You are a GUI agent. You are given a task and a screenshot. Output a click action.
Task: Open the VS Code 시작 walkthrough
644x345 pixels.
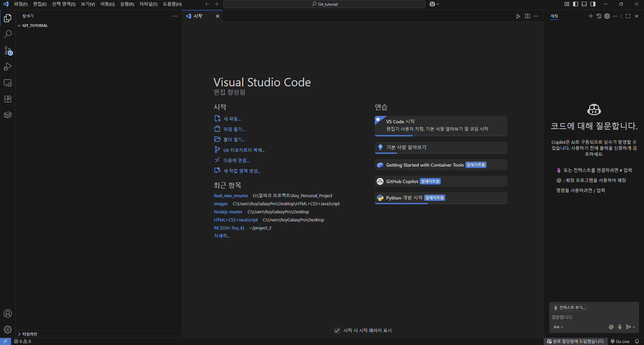tap(441, 126)
